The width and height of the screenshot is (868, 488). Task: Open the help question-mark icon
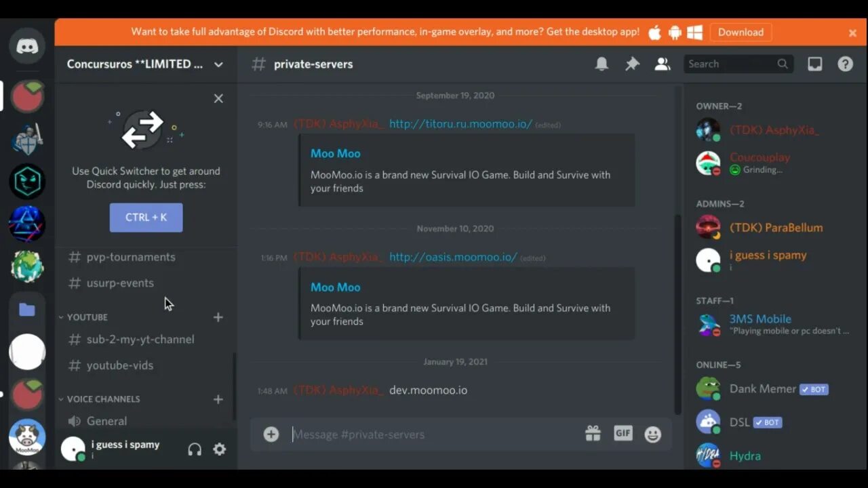tap(845, 64)
